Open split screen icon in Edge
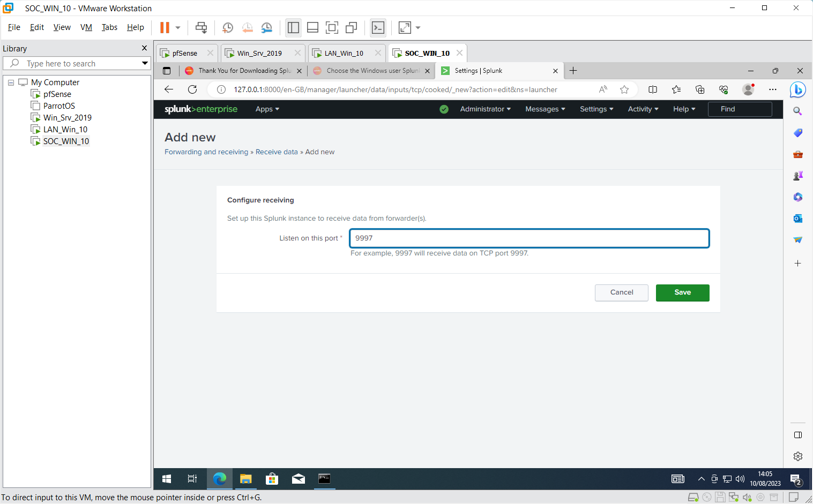This screenshot has height=504, width=813. 653,89
